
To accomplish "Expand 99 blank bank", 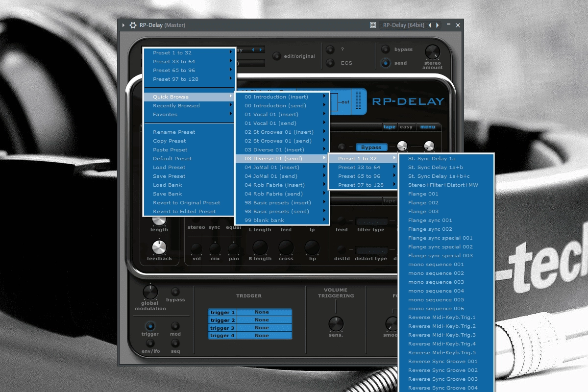I will (x=282, y=220).
